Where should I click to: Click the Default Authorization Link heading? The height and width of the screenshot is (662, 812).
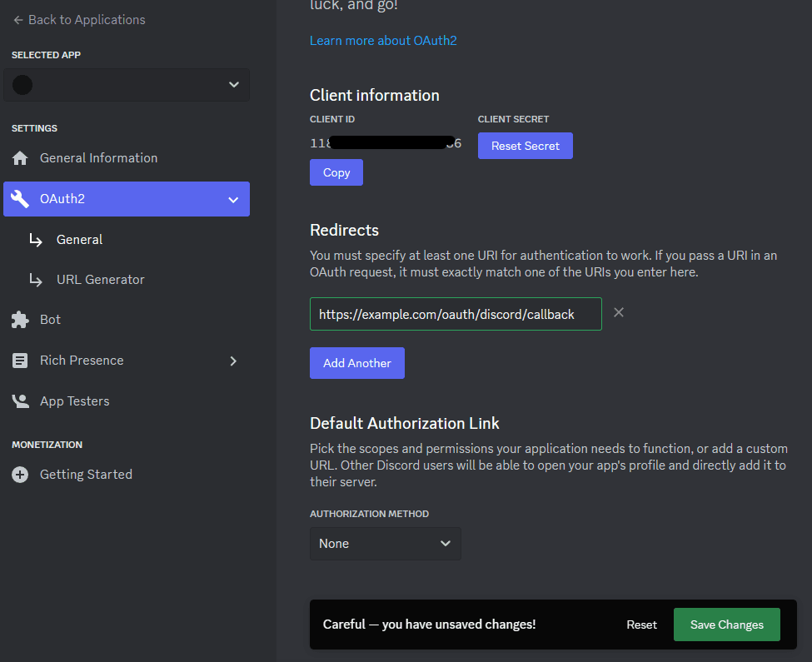(x=405, y=423)
